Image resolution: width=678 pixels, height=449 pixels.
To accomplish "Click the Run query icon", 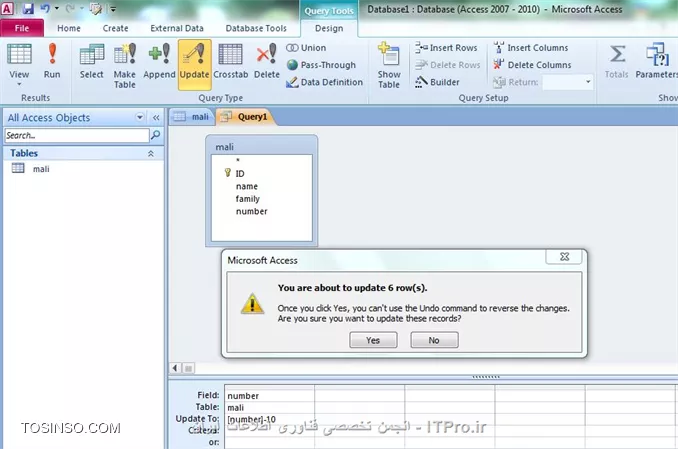I will pos(52,61).
